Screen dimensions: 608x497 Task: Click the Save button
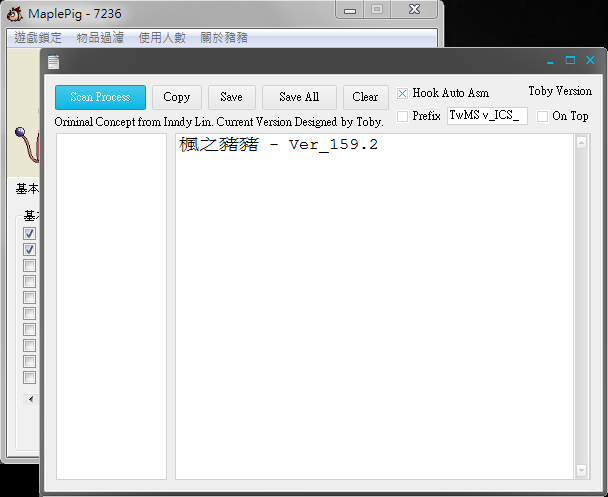coord(231,97)
